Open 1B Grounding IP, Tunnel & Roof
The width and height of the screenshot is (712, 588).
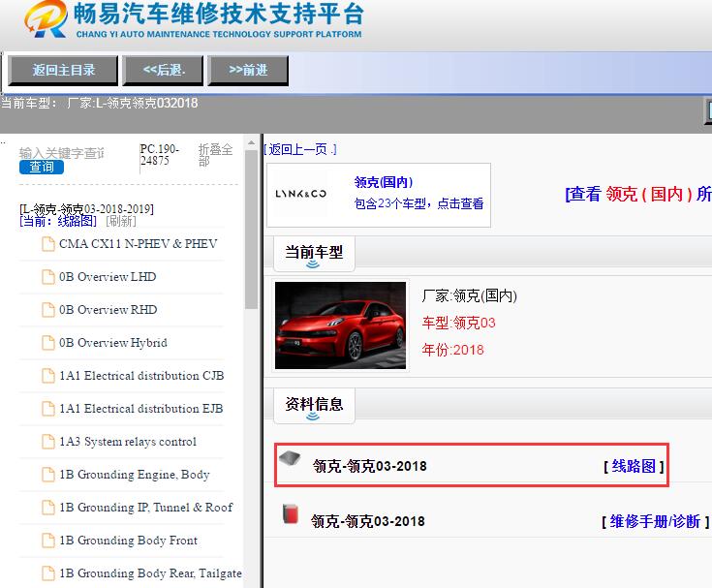(x=145, y=508)
